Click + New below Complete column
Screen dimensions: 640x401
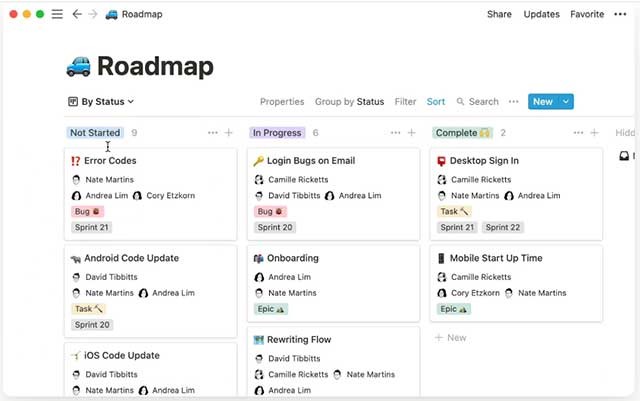(x=450, y=338)
